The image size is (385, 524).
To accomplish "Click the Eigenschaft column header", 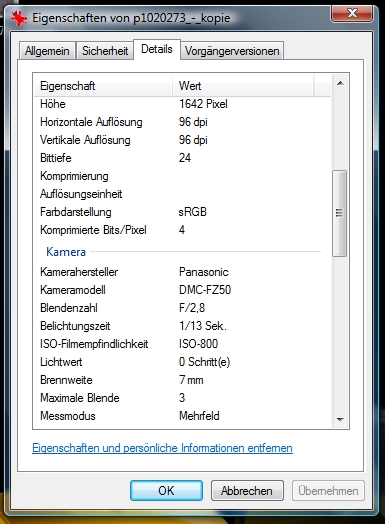I will 103,86.
